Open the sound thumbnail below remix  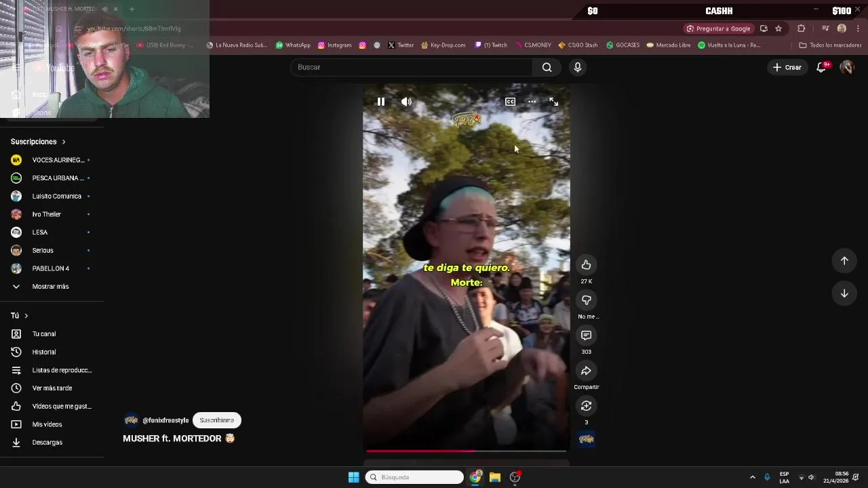coord(587,439)
